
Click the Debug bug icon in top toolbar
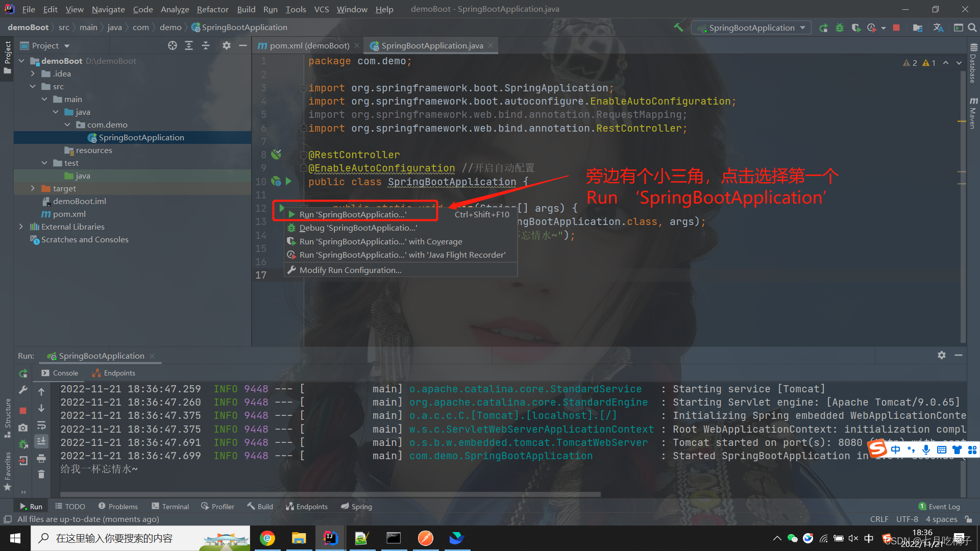pos(840,28)
